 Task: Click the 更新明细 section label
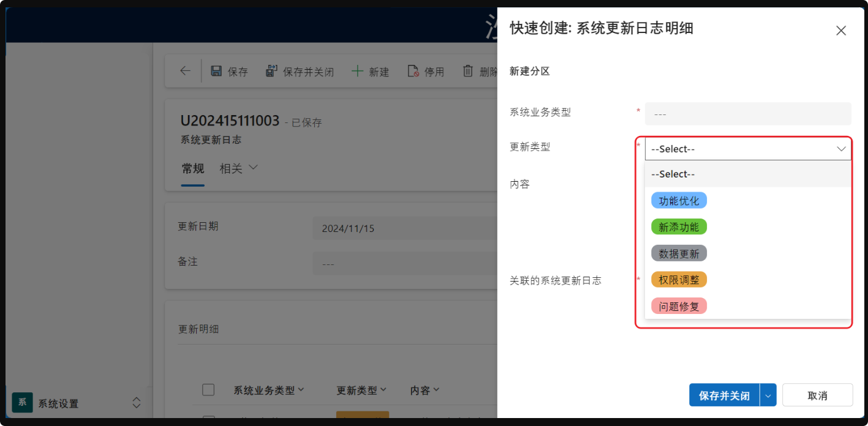(x=198, y=329)
